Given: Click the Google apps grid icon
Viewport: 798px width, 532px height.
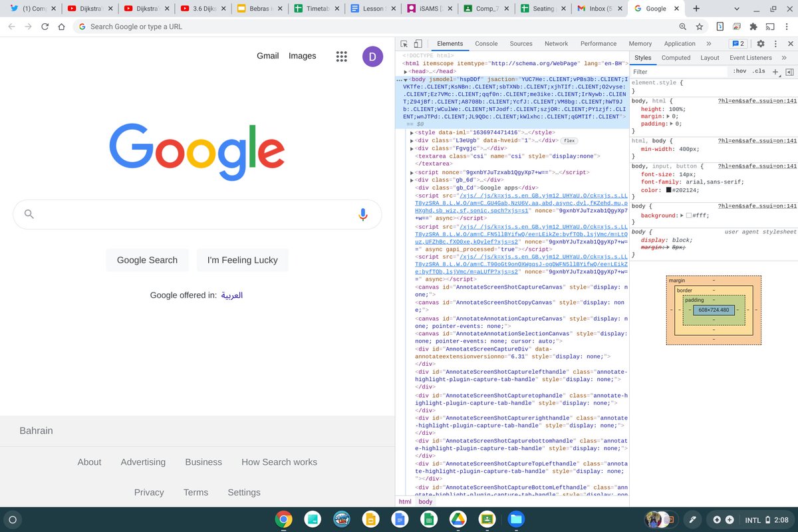Looking at the screenshot, I should 342,57.
